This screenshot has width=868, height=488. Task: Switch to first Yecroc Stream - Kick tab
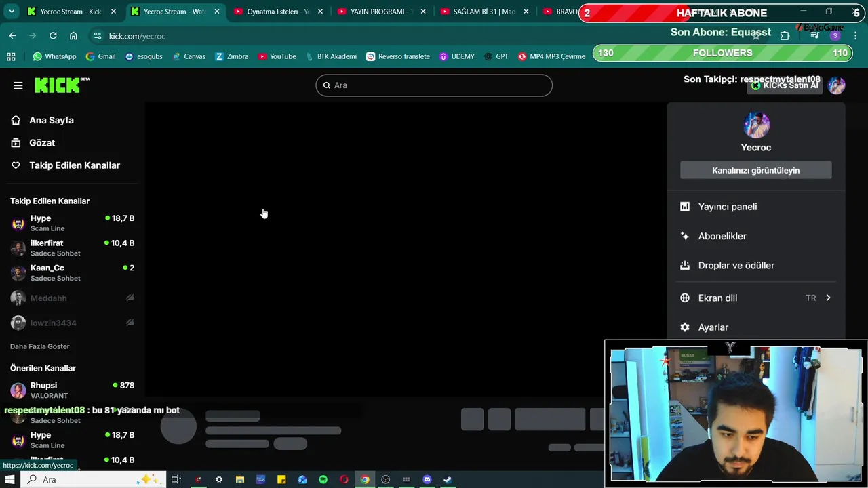71,12
